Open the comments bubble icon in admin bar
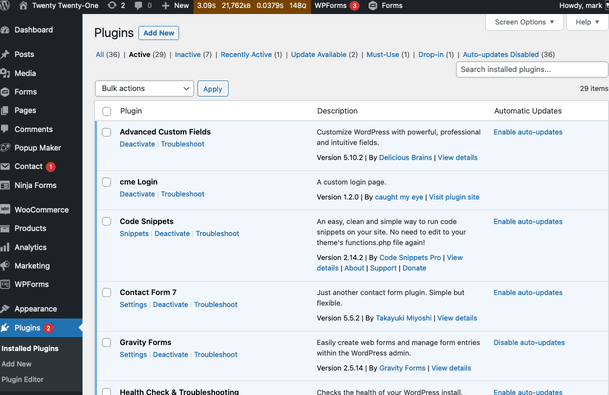609x395 pixels. [x=138, y=6]
